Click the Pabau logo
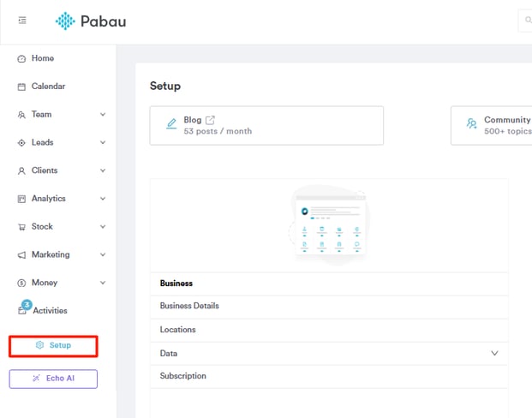Viewport: 532px width, 418px height. 90,21
